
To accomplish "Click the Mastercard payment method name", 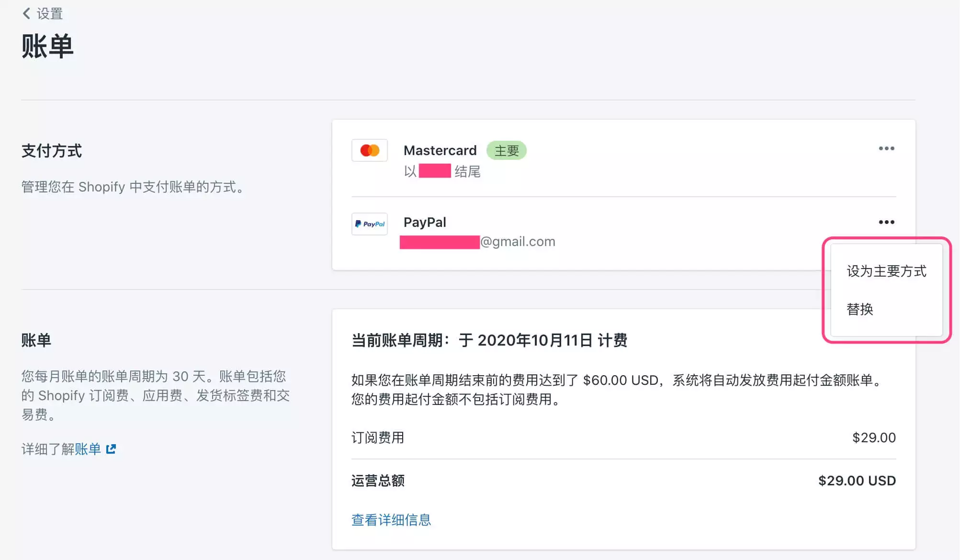I will click(440, 150).
